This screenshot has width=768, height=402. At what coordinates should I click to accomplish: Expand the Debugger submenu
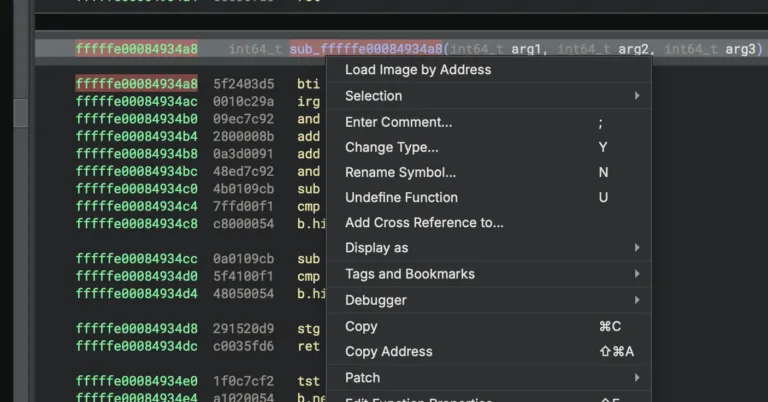(x=376, y=300)
